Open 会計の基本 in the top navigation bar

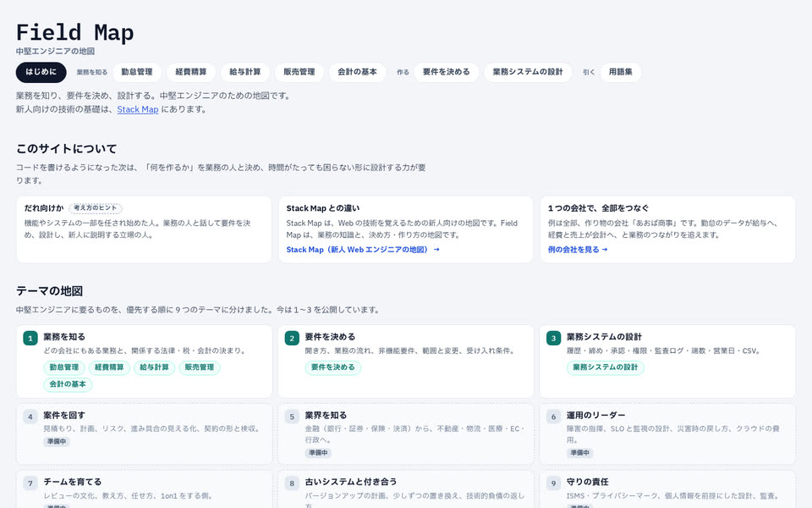click(x=357, y=72)
